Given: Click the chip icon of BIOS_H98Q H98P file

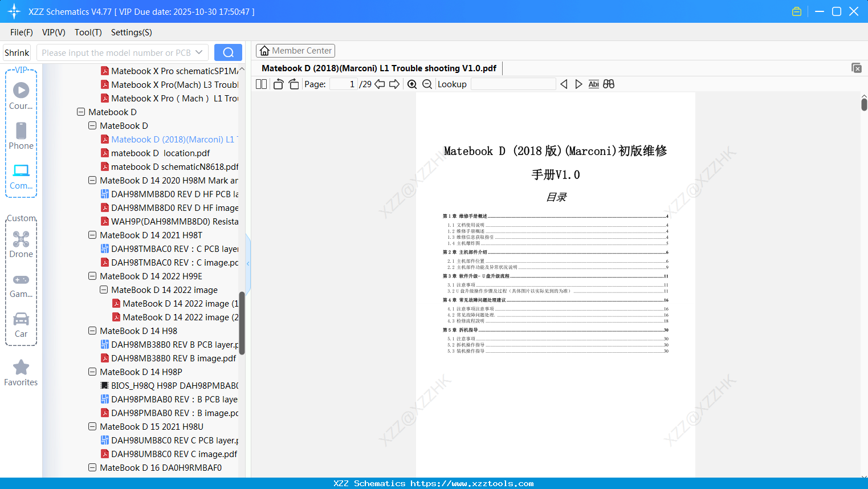Looking at the screenshot, I should point(105,385).
